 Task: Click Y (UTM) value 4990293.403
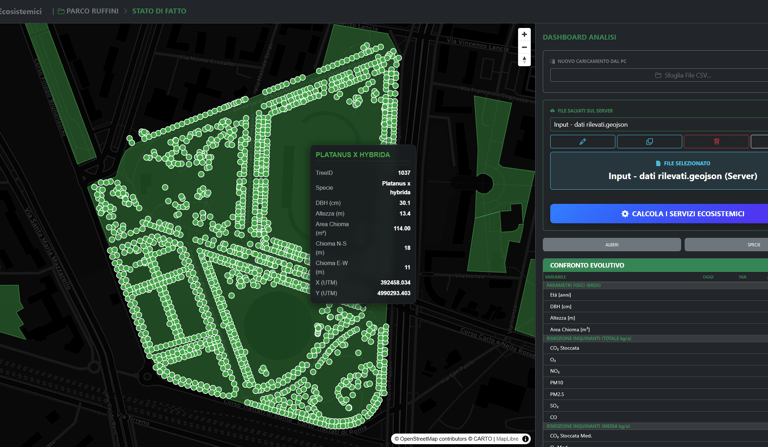tap(394, 293)
